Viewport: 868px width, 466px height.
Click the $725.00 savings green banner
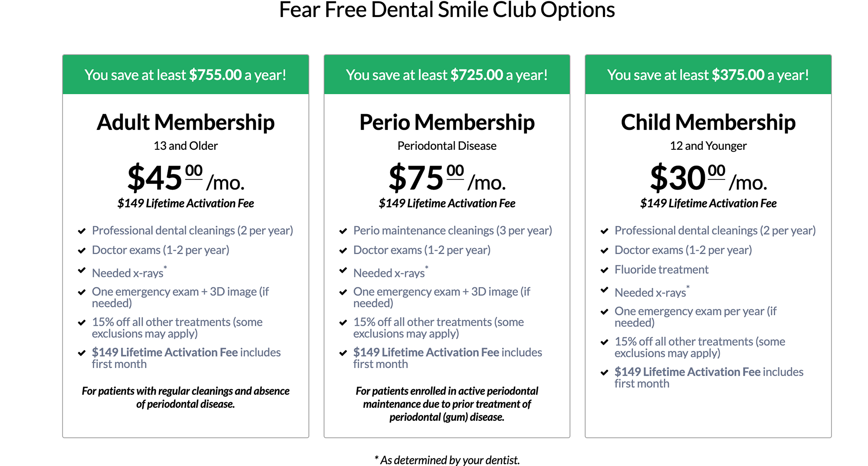(447, 75)
